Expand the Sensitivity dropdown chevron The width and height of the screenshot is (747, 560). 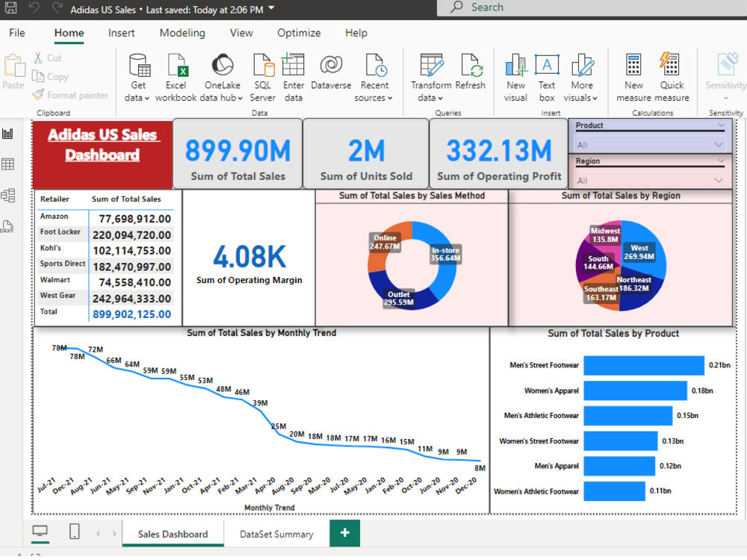(726, 98)
